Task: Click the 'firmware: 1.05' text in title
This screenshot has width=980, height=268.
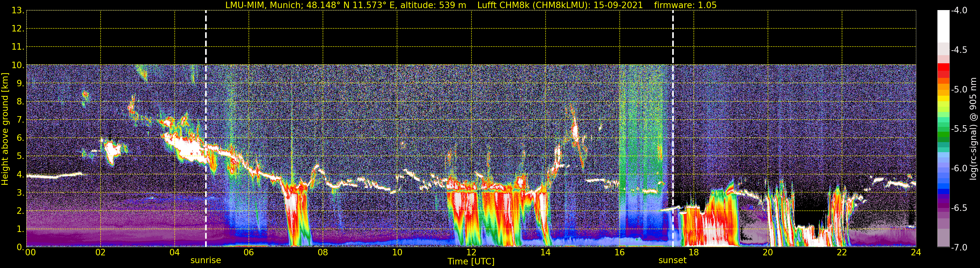Action: click(686, 5)
